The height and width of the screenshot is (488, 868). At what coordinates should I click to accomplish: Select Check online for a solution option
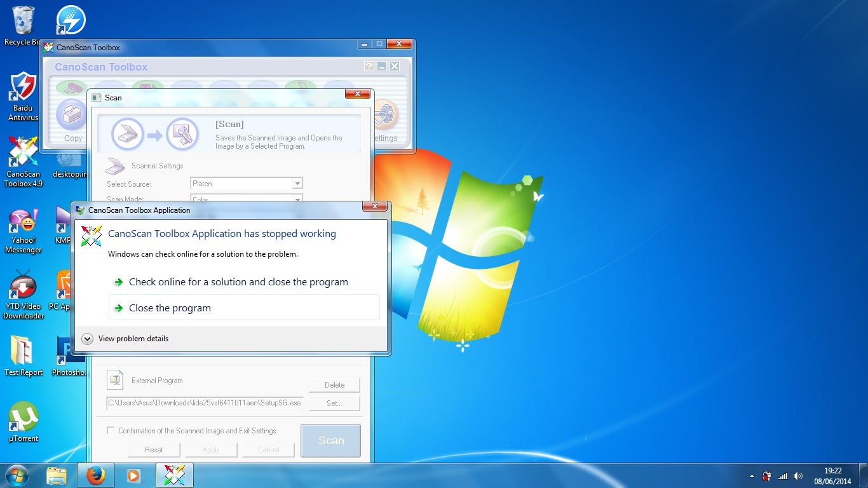(238, 282)
